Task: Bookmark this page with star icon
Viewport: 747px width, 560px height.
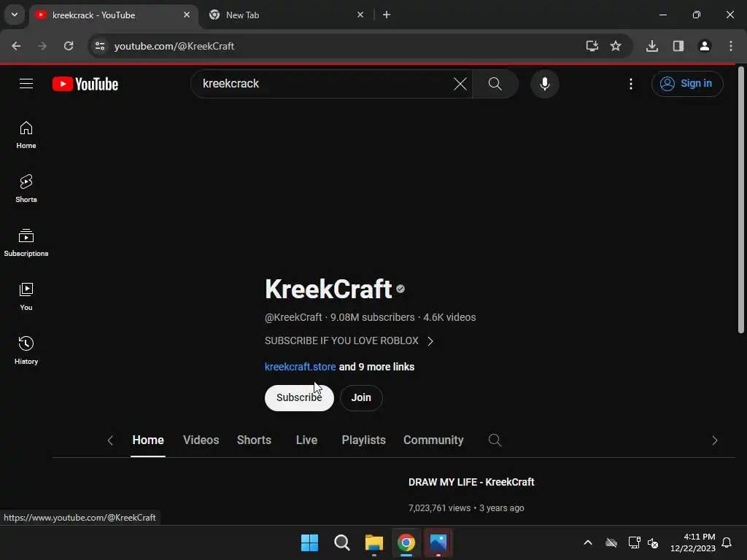Action: click(616, 46)
